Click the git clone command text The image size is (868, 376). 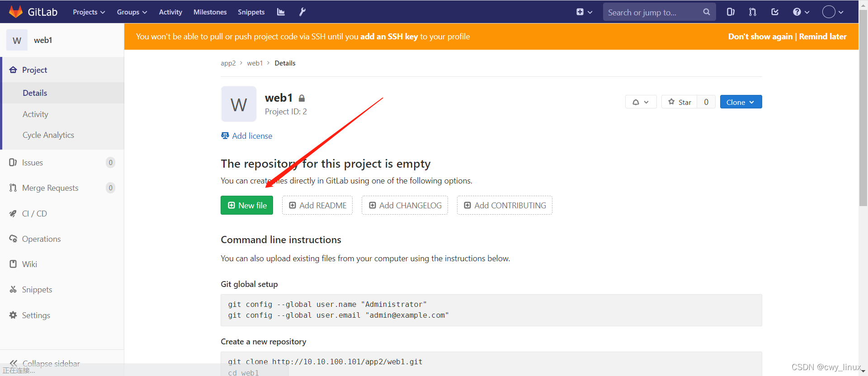[325, 362]
